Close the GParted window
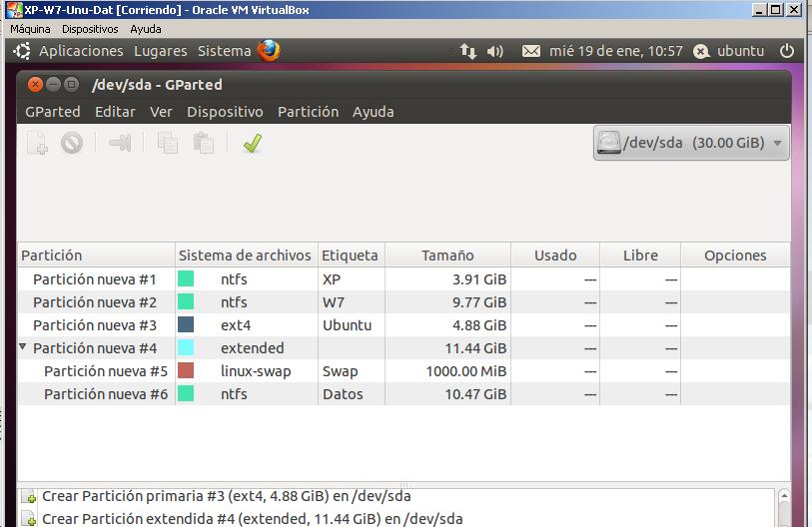Viewport: 812px width, 527px height. point(35,85)
